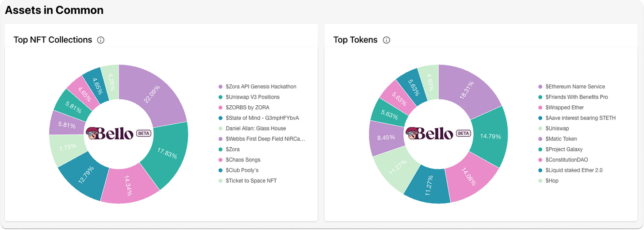Click the $Project Galaxy legend label
Screen dimensions: 644x230
564,149
